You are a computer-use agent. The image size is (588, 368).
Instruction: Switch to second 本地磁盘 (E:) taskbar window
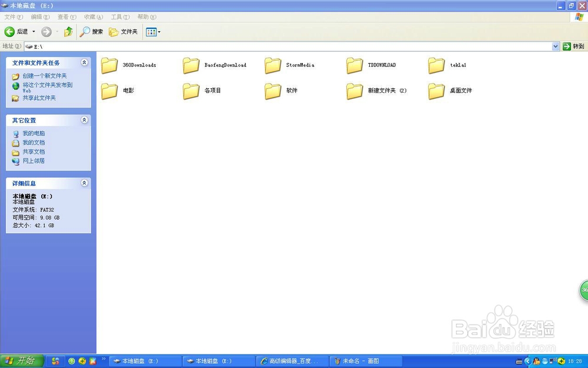tap(219, 362)
